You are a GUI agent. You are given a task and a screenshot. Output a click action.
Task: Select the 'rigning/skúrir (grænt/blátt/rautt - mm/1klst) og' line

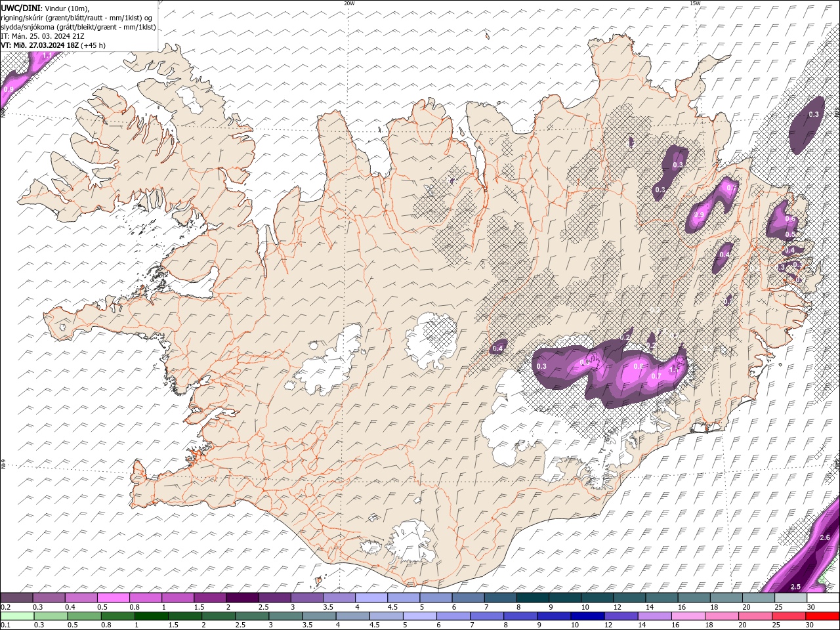tap(77, 18)
